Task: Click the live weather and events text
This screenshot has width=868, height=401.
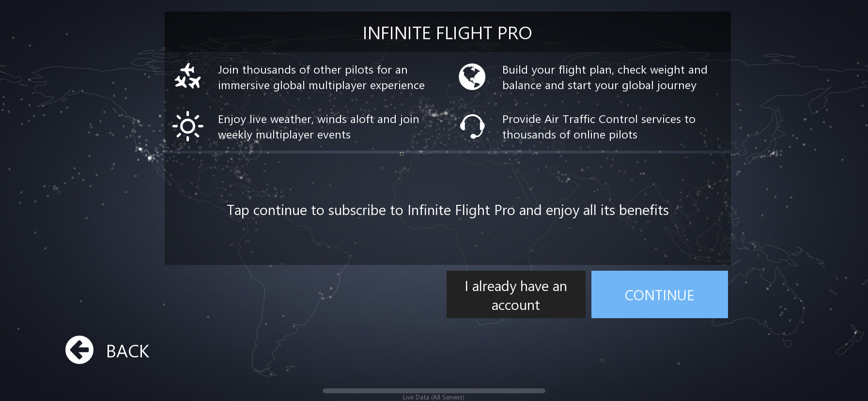Action: tap(318, 127)
